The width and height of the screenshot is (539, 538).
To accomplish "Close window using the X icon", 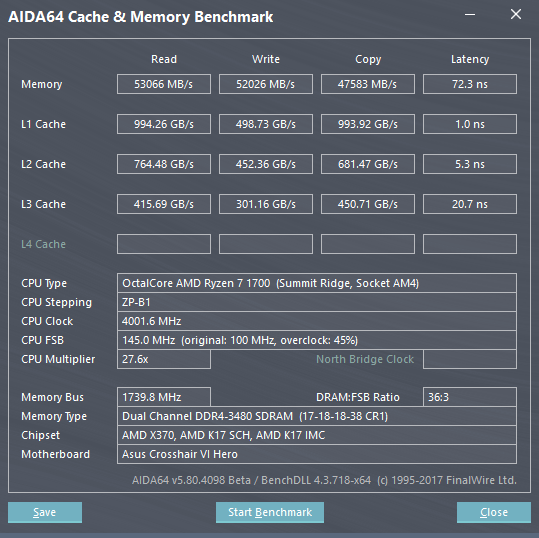I will click(516, 14).
